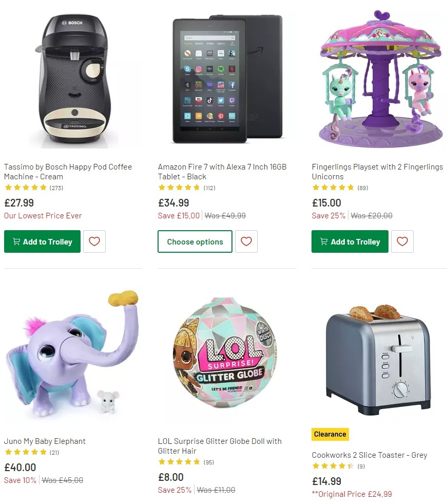Image resolution: width=447 pixels, height=504 pixels.
Task: Click the heart icon under Juno My Baby Elephant
Action: (94, 501)
